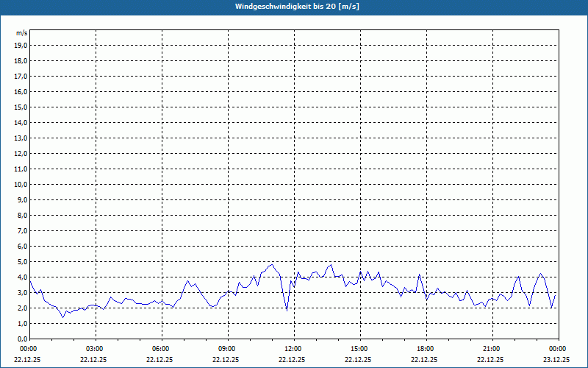The image size is (588, 368).
Task: Select the 06:00 time label
Action: [x=160, y=349]
